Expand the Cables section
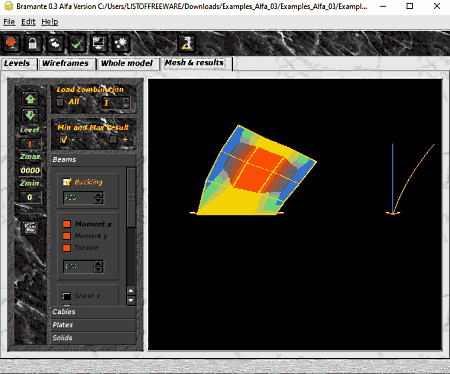 [x=93, y=312]
